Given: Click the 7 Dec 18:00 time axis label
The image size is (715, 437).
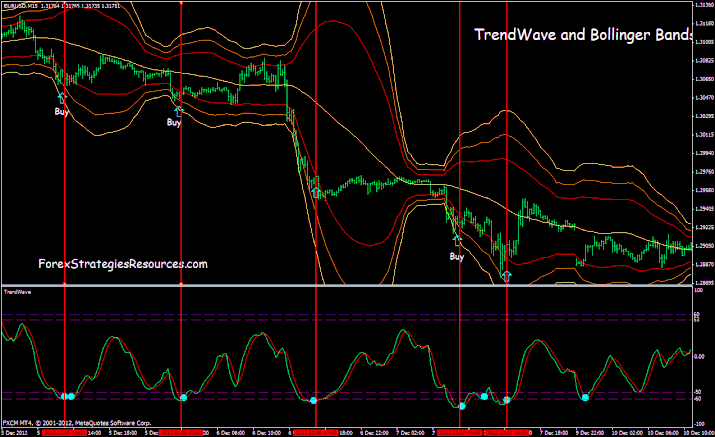Looking at the screenshot, I should (554, 432).
